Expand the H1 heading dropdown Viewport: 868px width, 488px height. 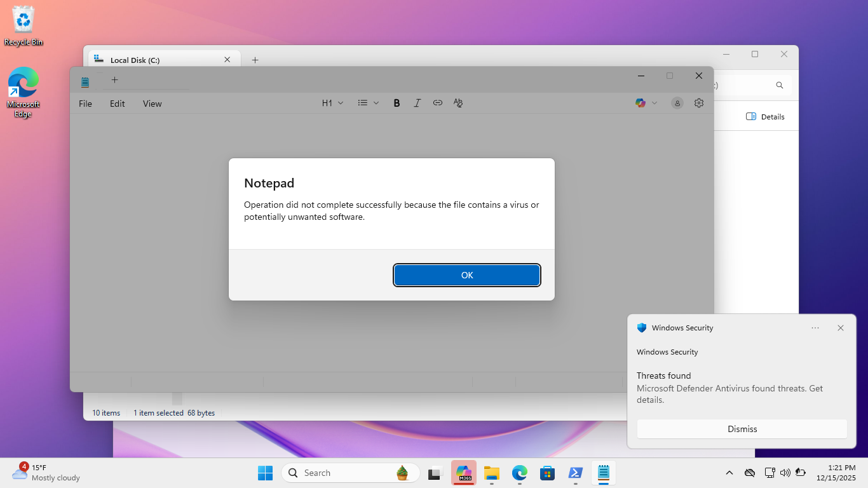point(332,103)
